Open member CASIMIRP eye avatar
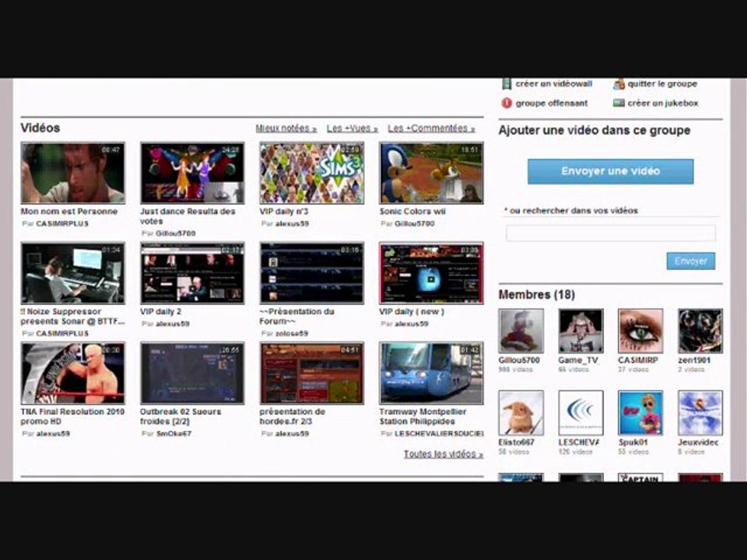This screenshot has width=747, height=560. point(640,331)
